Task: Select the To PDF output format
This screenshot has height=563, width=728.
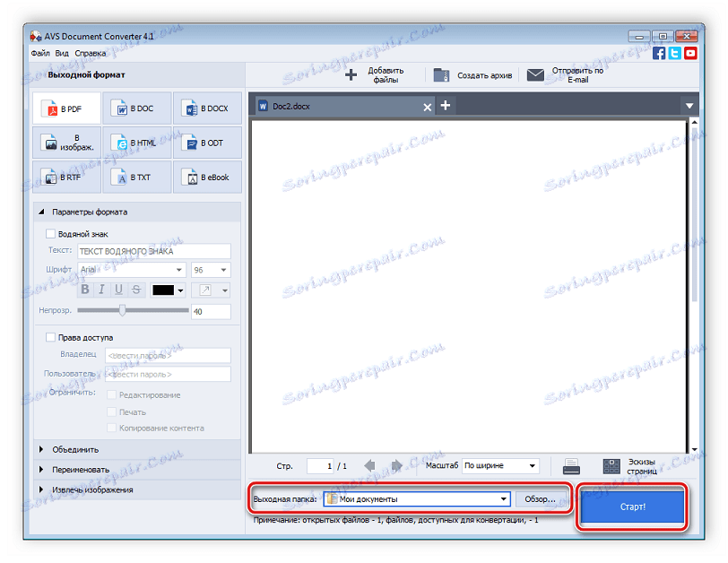Action: (67, 108)
